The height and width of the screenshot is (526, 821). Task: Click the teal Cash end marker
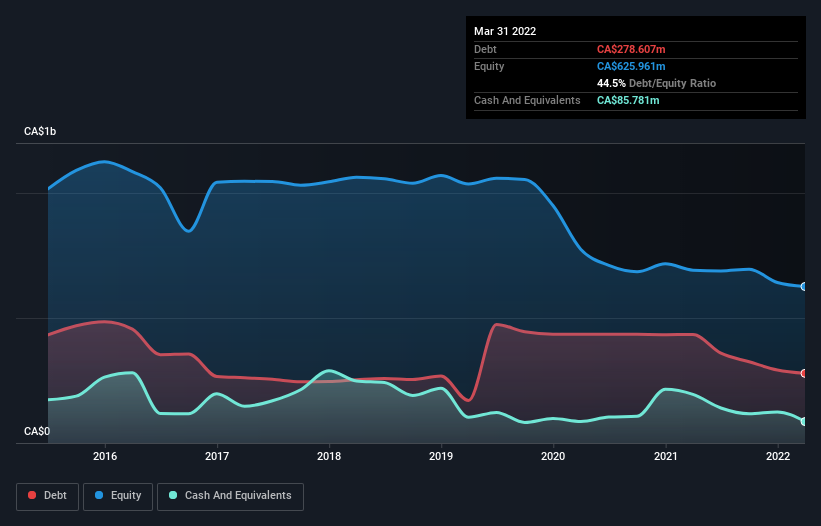804,421
